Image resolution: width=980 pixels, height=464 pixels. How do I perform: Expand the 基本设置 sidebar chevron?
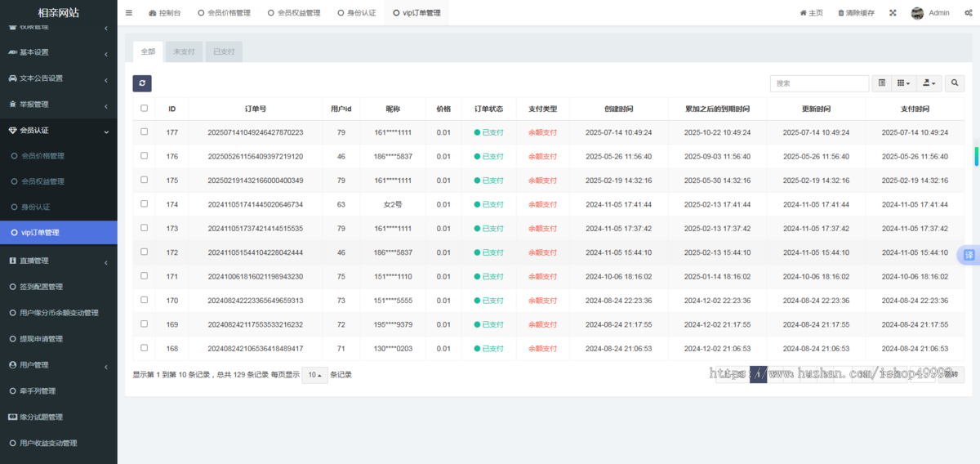(106, 54)
